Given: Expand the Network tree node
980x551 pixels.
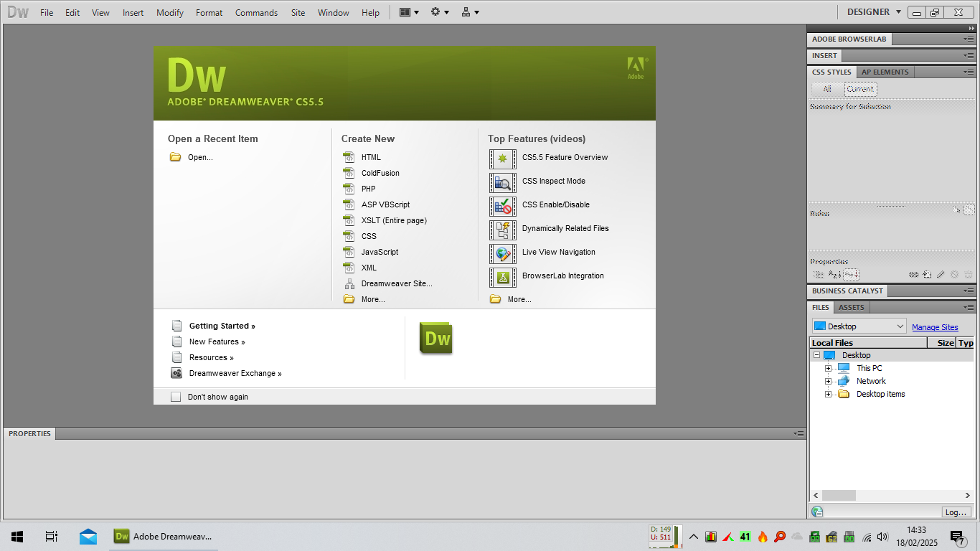Looking at the screenshot, I should pos(828,381).
